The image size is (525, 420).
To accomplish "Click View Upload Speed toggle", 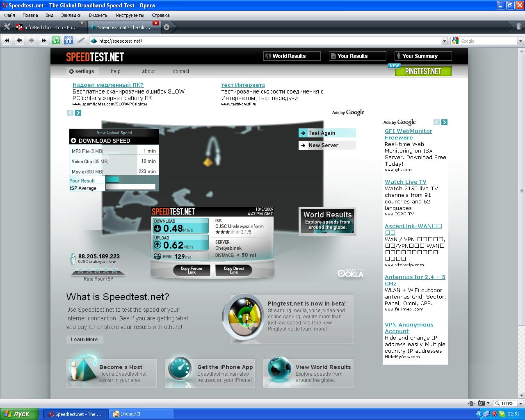I will [114, 132].
